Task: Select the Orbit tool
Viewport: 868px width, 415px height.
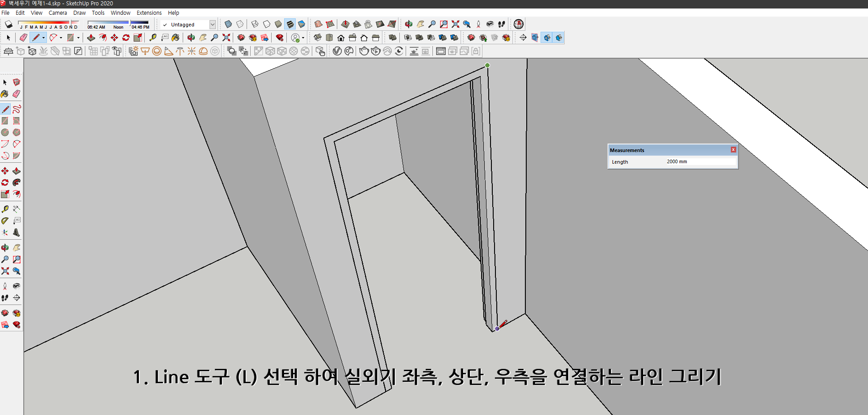Action: (x=192, y=38)
